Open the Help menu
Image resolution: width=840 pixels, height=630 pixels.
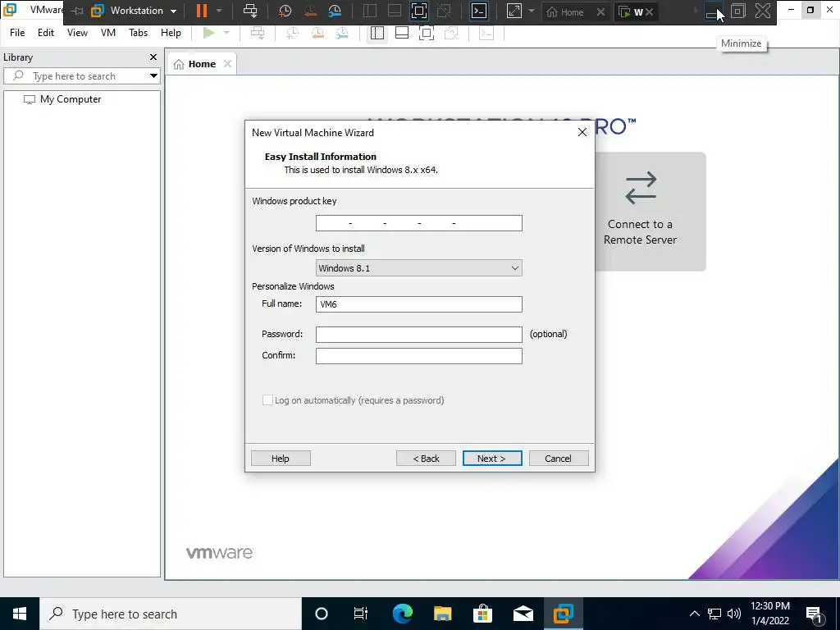[171, 33]
